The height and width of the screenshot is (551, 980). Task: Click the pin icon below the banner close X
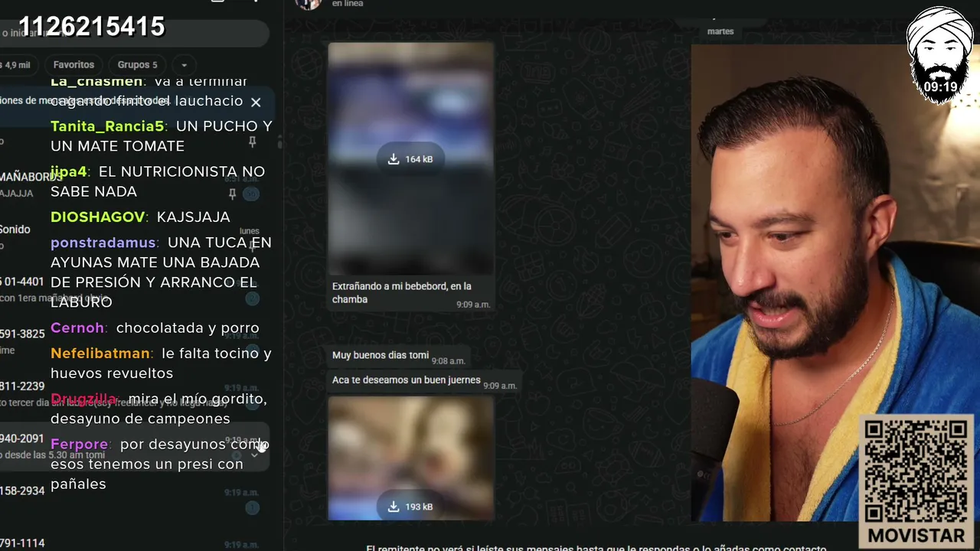252,142
